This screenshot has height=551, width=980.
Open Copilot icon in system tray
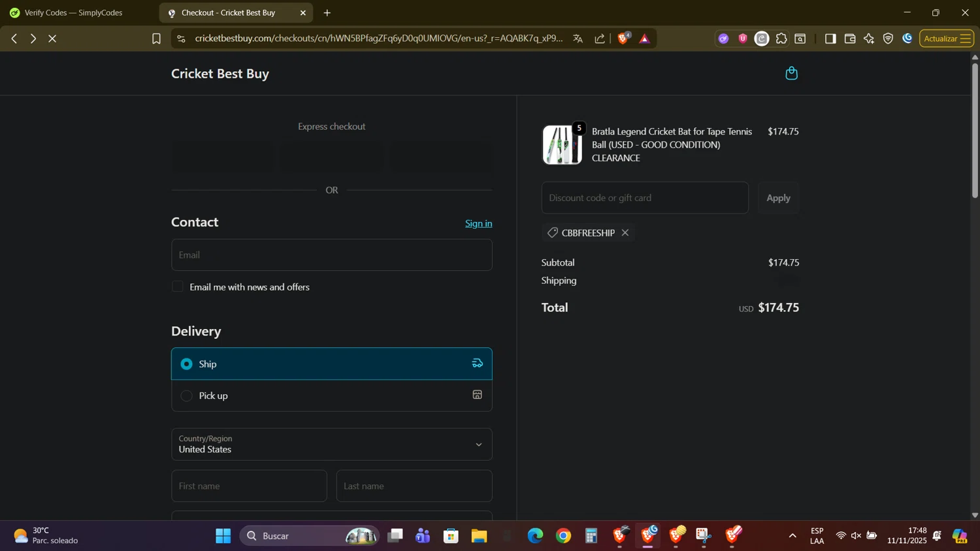[960, 536]
